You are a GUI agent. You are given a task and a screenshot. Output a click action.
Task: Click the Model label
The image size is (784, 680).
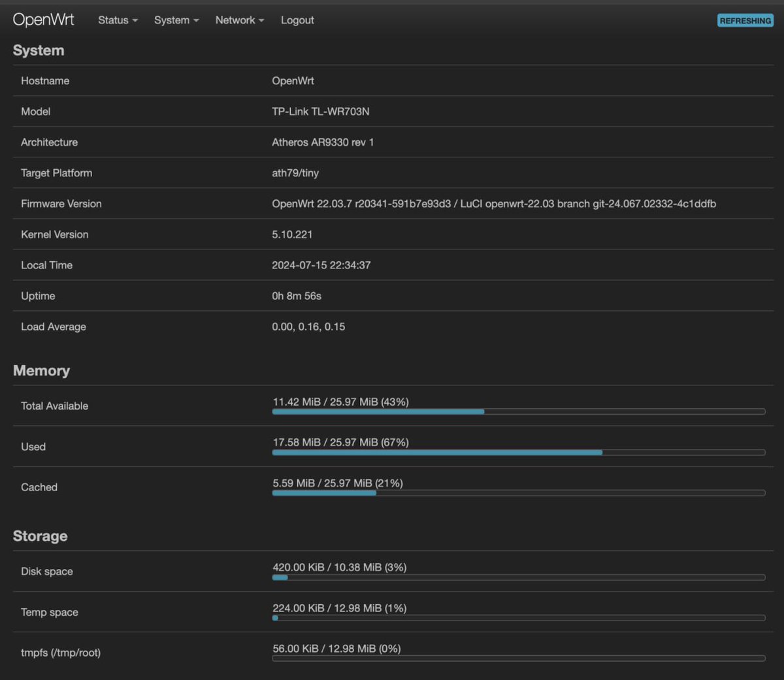click(35, 112)
